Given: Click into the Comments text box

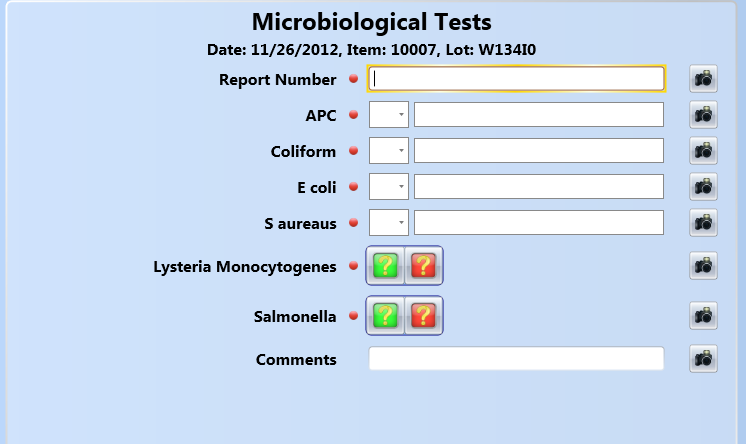Looking at the screenshot, I should tap(516, 359).
